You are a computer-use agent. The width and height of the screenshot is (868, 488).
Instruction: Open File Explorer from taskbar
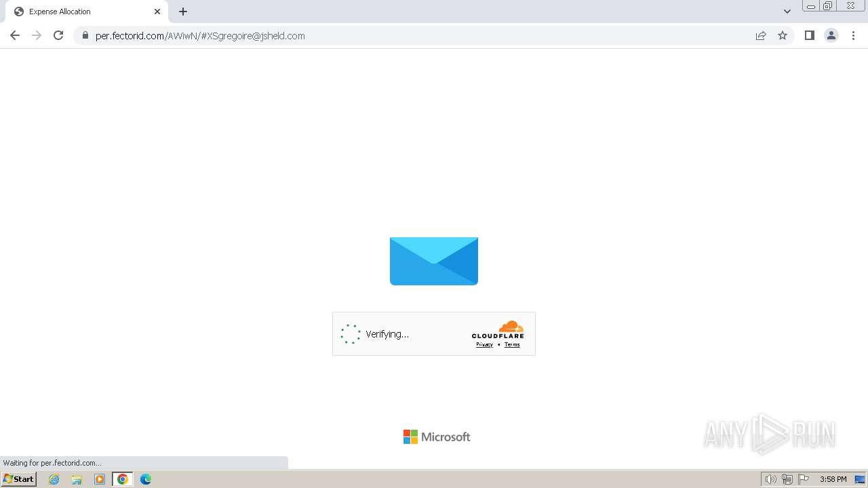(x=77, y=479)
